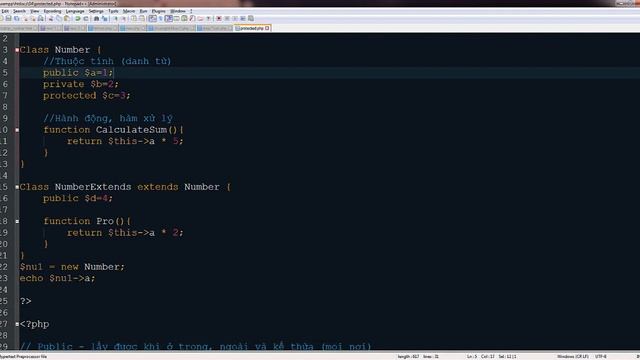Click the '//Thuộc tính (danh từ)' comment

pyautogui.click(x=107, y=61)
